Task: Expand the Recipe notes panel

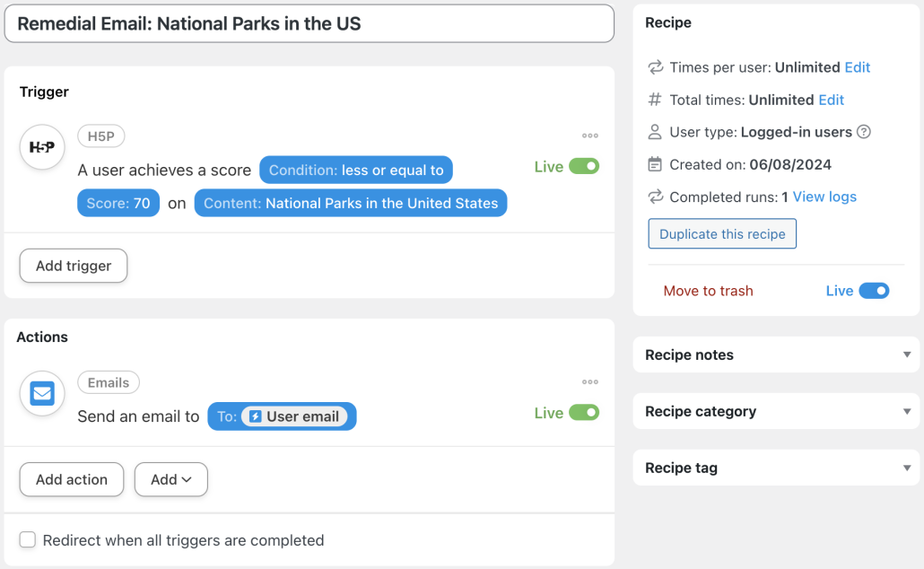Action: (x=907, y=355)
